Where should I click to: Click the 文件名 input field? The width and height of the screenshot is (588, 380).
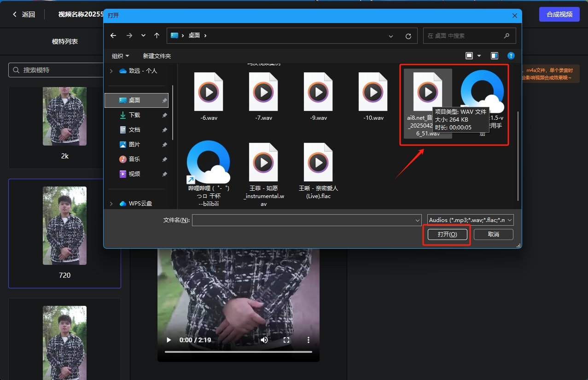pos(304,220)
